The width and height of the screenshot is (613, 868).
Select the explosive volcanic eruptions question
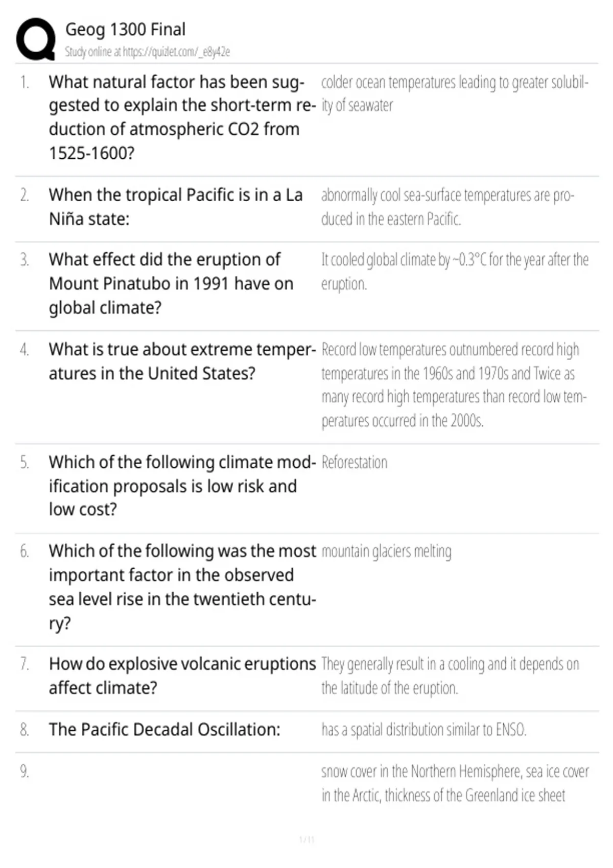(182, 676)
